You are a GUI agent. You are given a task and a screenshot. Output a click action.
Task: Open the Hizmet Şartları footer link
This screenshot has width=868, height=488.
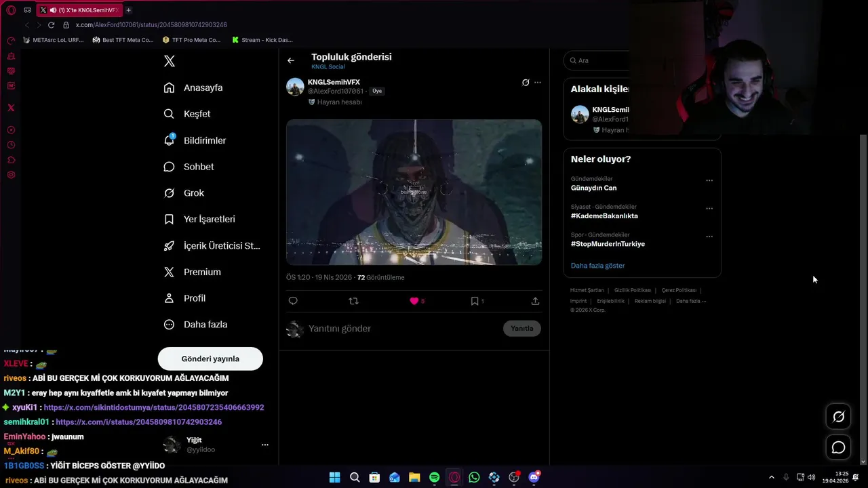pyautogui.click(x=587, y=290)
